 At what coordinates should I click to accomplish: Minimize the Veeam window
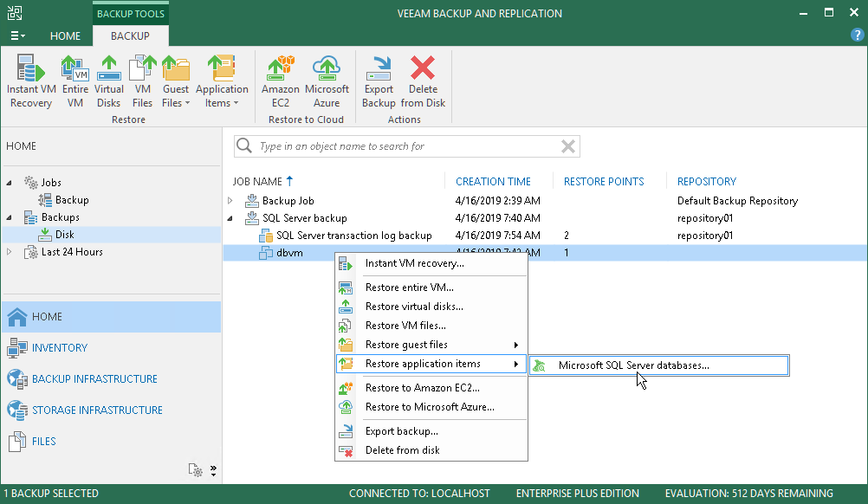pyautogui.click(x=803, y=13)
